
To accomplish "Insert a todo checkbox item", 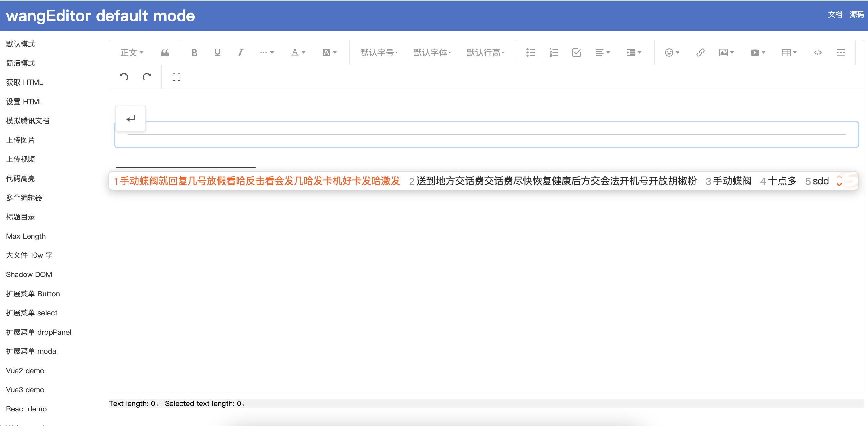I will tap(577, 53).
